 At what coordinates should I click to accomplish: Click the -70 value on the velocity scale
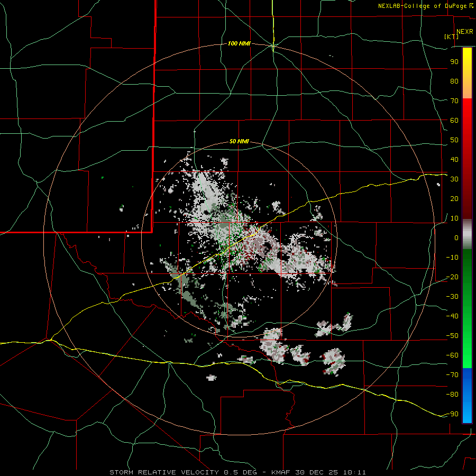click(x=452, y=375)
